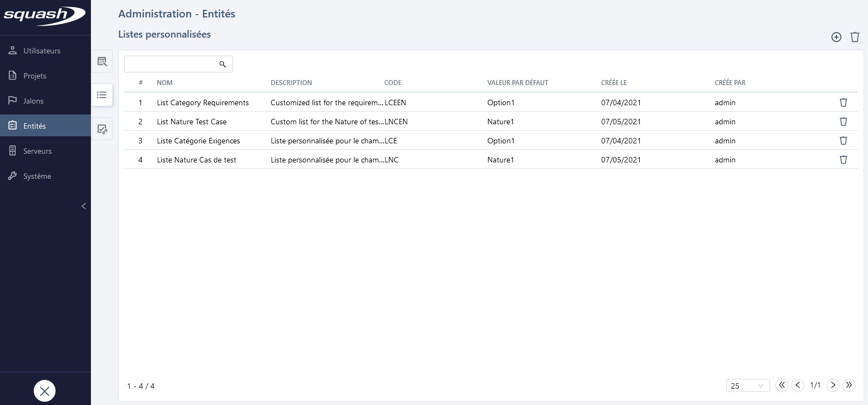Select the custom lists panel icon

point(102,95)
